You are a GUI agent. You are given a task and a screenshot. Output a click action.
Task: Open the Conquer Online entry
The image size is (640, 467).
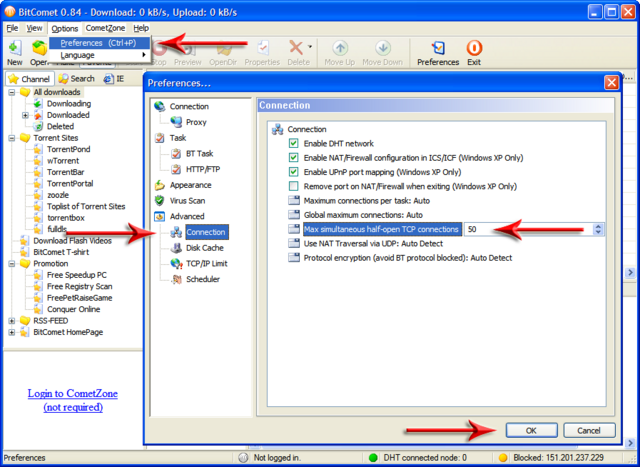coord(73,309)
